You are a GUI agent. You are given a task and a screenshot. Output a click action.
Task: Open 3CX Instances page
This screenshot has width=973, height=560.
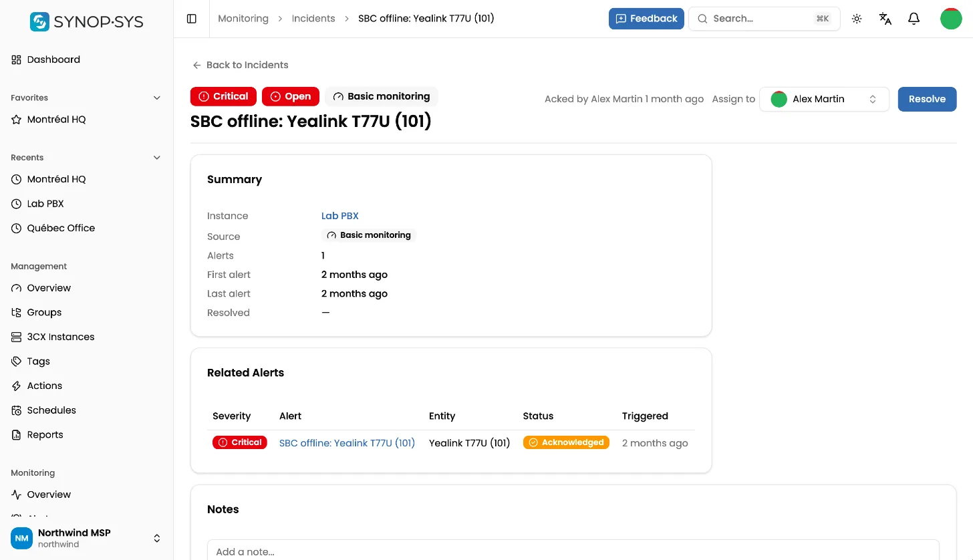click(61, 337)
